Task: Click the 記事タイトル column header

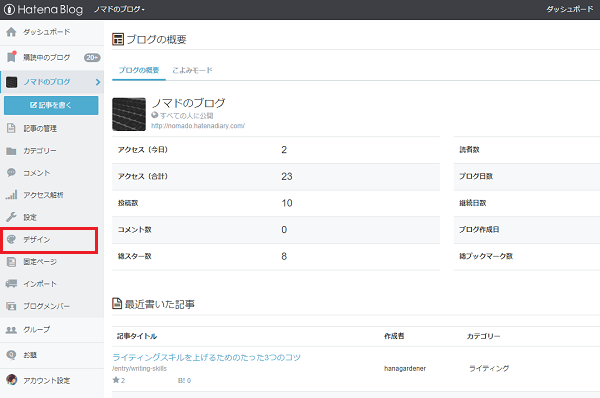Action: [137, 336]
